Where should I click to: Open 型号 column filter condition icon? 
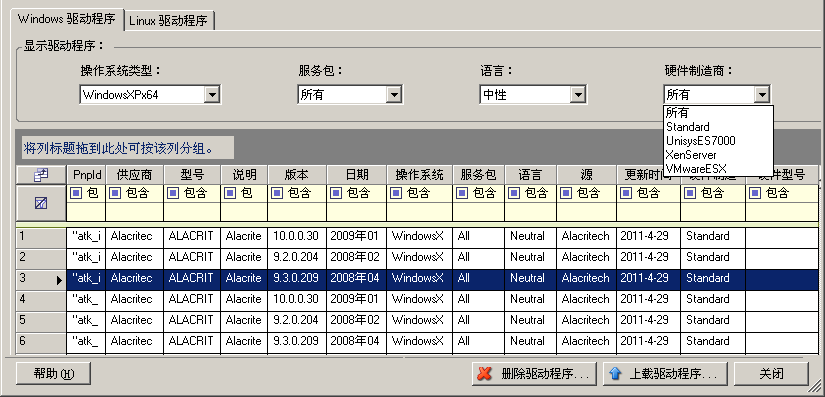pos(173,193)
